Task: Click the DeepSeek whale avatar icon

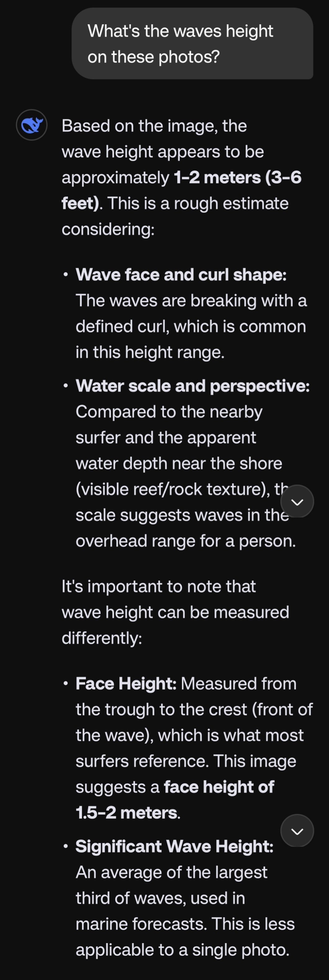Action: (x=32, y=125)
